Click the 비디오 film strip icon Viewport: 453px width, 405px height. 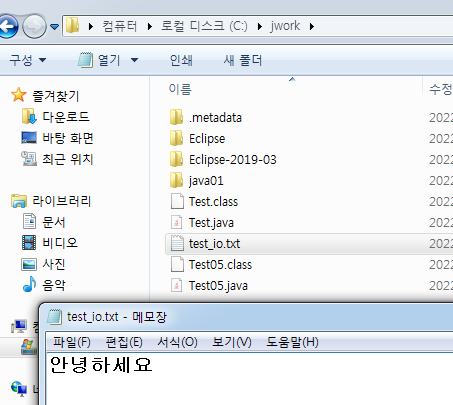click(x=29, y=242)
